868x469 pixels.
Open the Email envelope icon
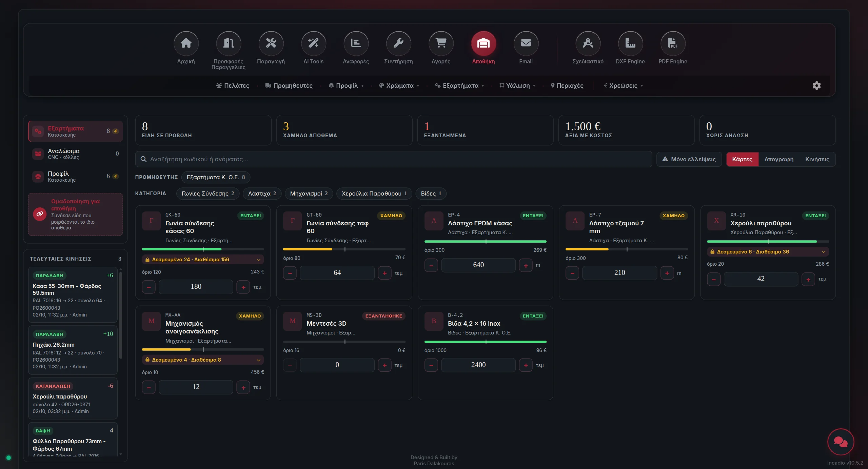pos(526,43)
